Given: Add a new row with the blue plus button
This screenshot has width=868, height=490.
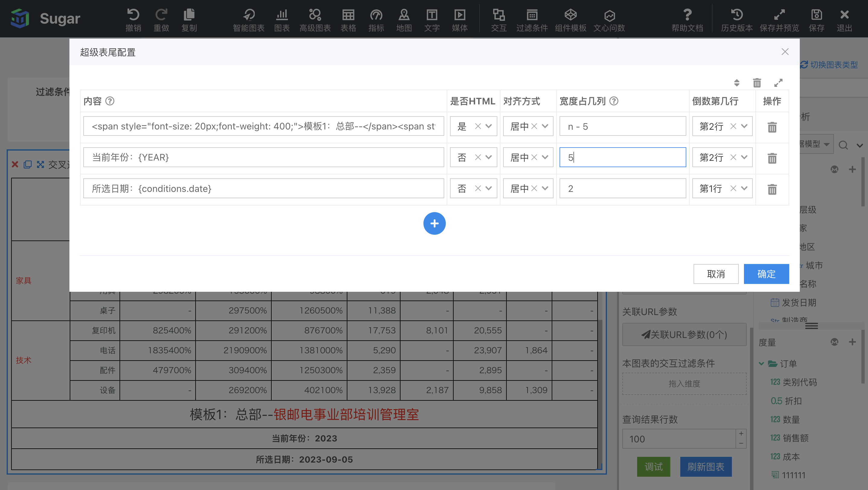Looking at the screenshot, I should coord(434,223).
